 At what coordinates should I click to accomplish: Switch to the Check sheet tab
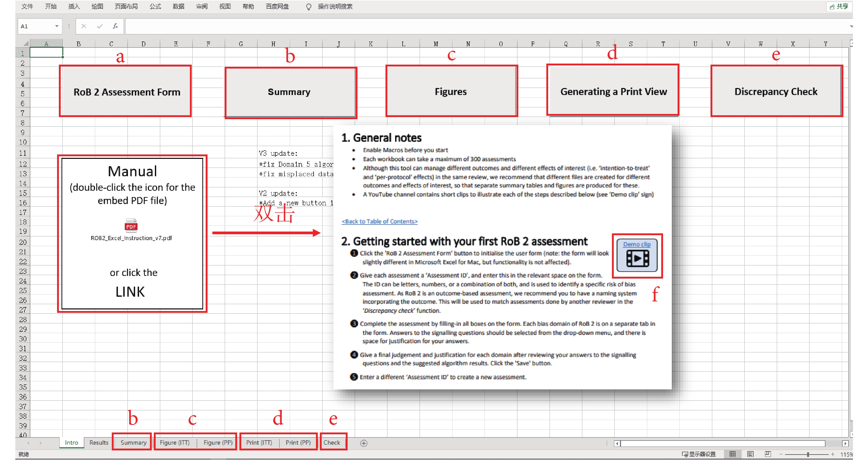332,442
